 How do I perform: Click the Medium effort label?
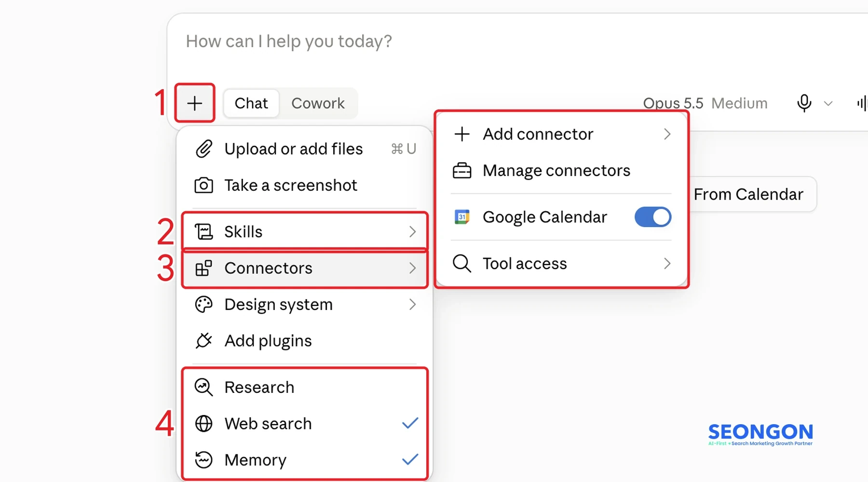pos(739,103)
